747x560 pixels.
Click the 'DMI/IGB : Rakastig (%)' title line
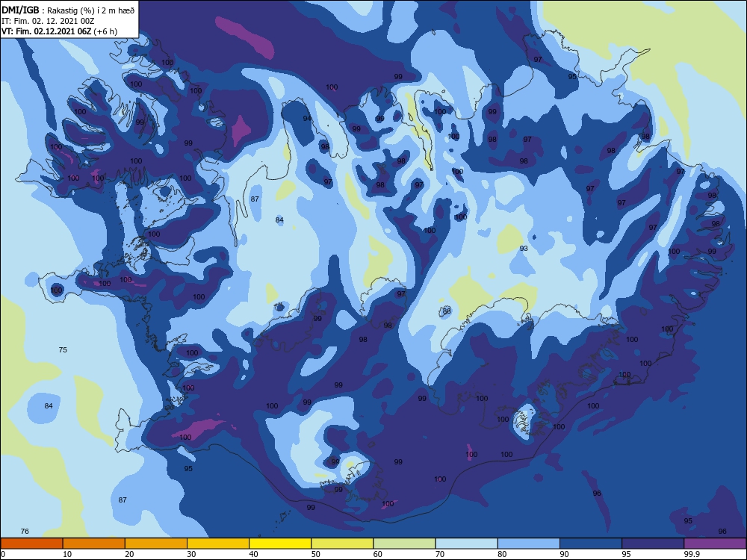click(x=68, y=10)
